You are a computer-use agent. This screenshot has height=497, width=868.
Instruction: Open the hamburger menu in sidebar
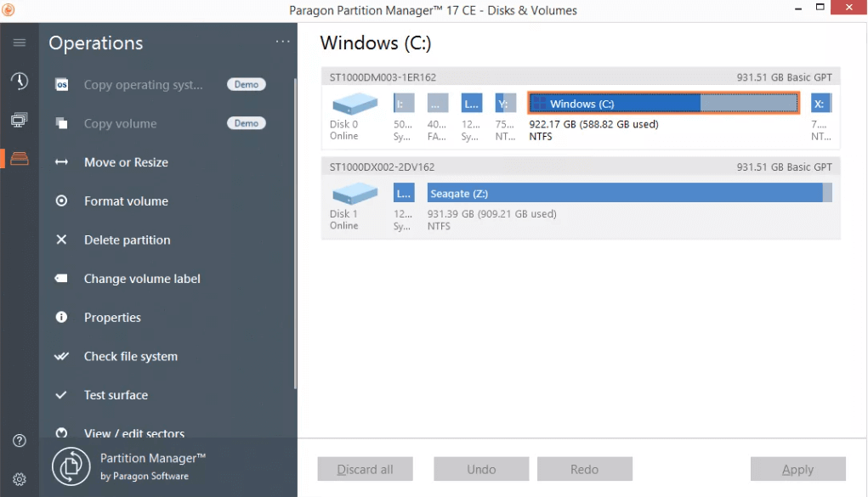[x=20, y=42]
